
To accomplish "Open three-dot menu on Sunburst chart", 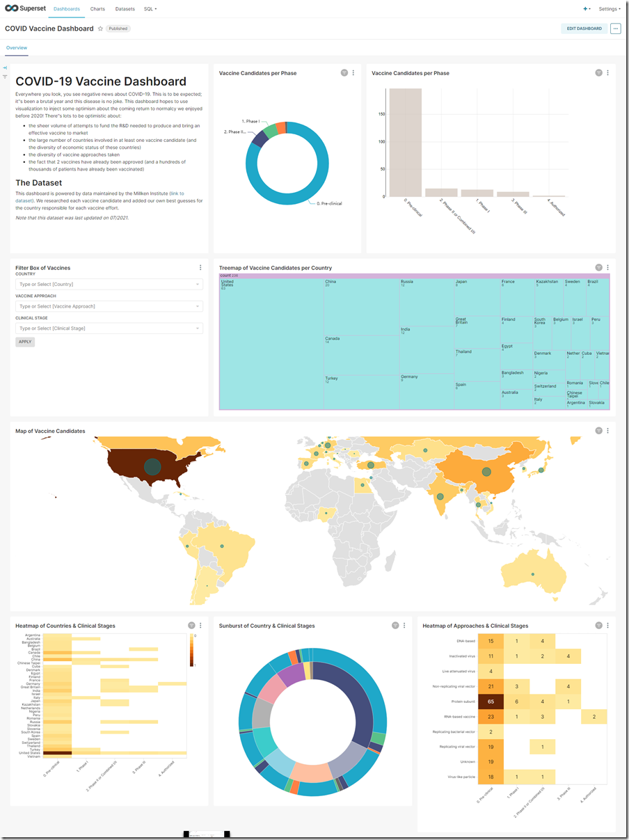I will [x=404, y=626].
